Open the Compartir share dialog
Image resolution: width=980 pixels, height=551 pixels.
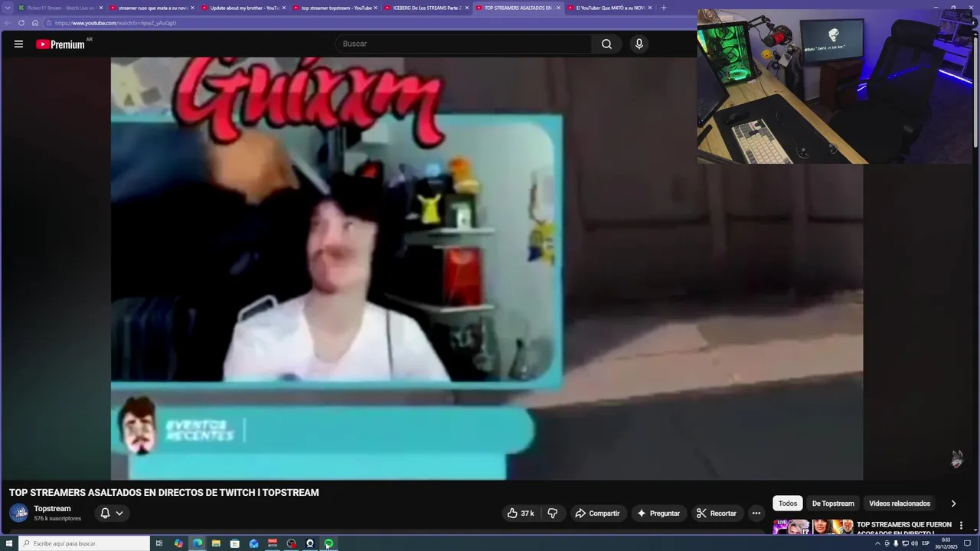(597, 514)
